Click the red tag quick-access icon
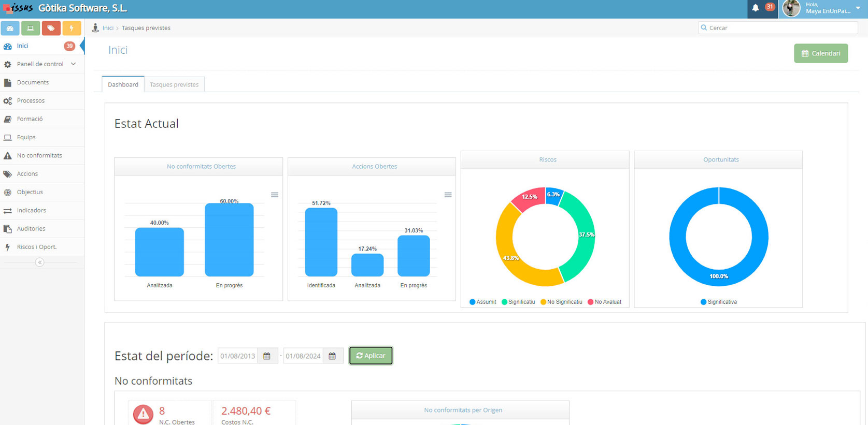 [x=51, y=28]
